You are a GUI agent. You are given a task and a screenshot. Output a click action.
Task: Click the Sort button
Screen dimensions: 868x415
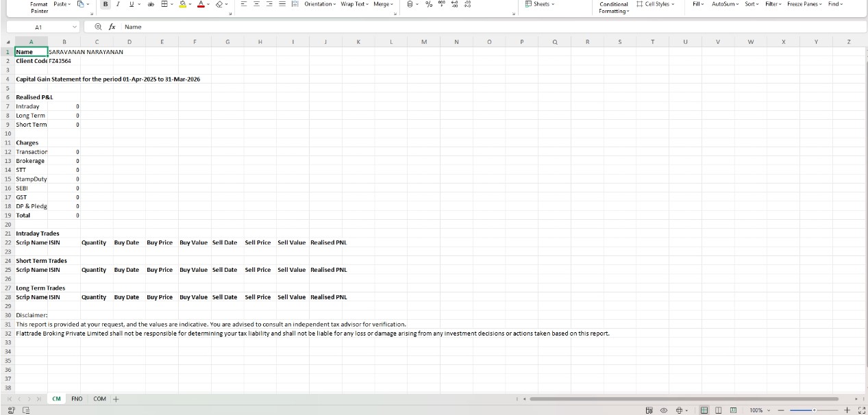pos(752,4)
